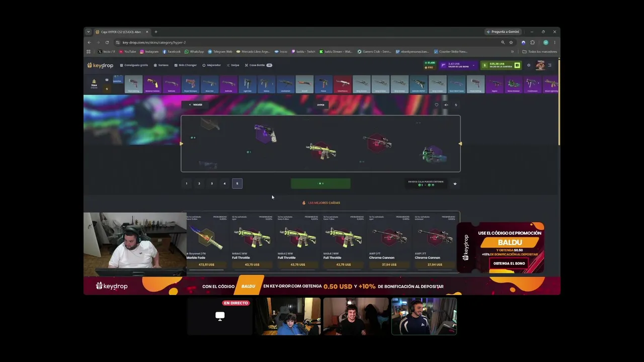Open the Mejorador page
Screen dimensions: 644x362
(211, 65)
